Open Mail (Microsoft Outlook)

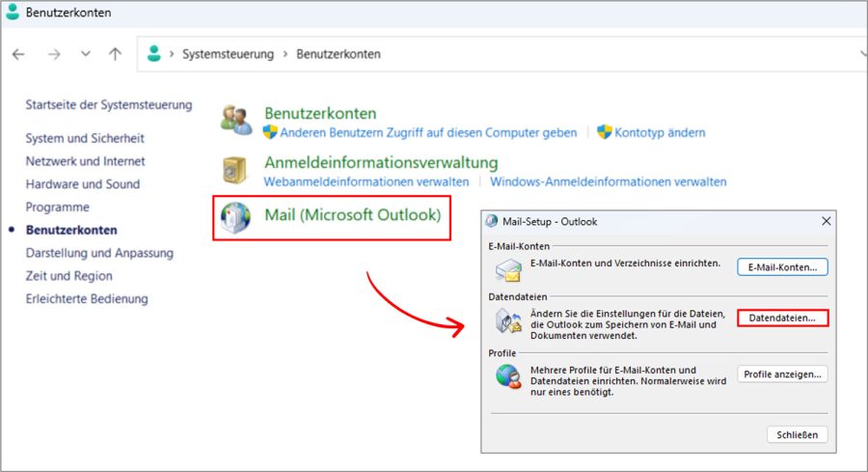(x=353, y=215)
